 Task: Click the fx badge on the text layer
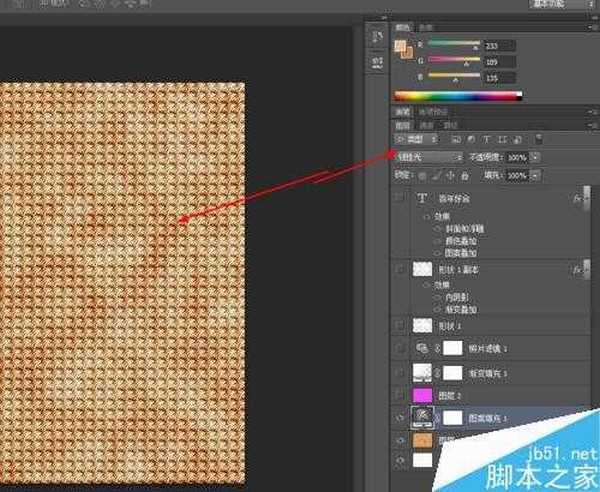coord(578,199)
